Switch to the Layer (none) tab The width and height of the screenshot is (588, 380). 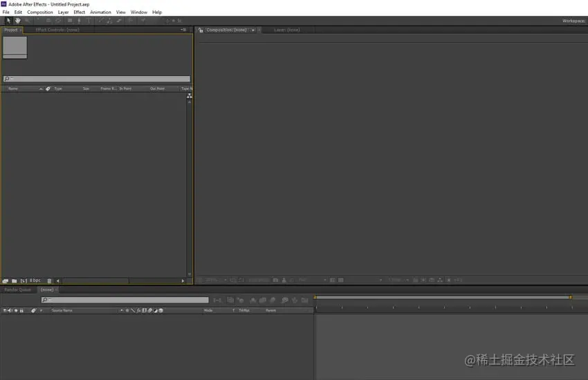pyautogui.click(x=287, y=30)
